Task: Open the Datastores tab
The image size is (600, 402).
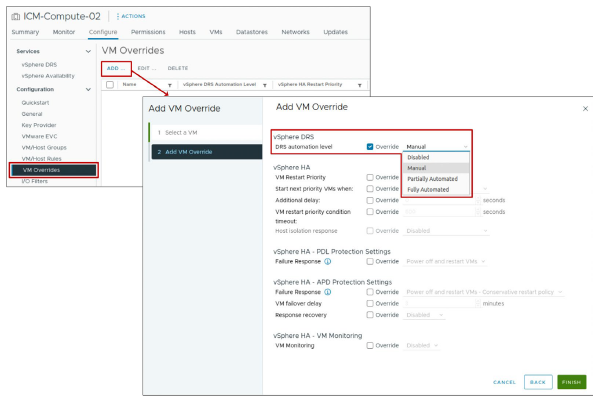Action: point(252,32)
